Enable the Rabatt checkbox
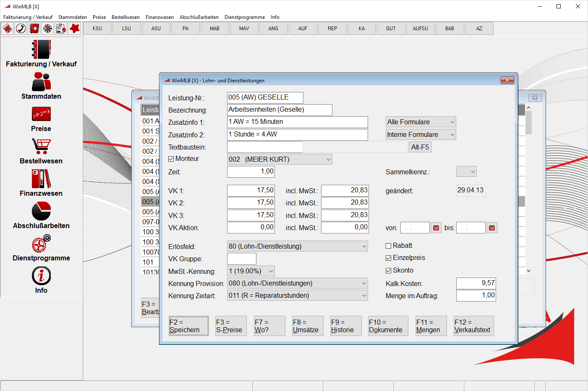Viewport: 588px width, 391px height. point(388,246)
